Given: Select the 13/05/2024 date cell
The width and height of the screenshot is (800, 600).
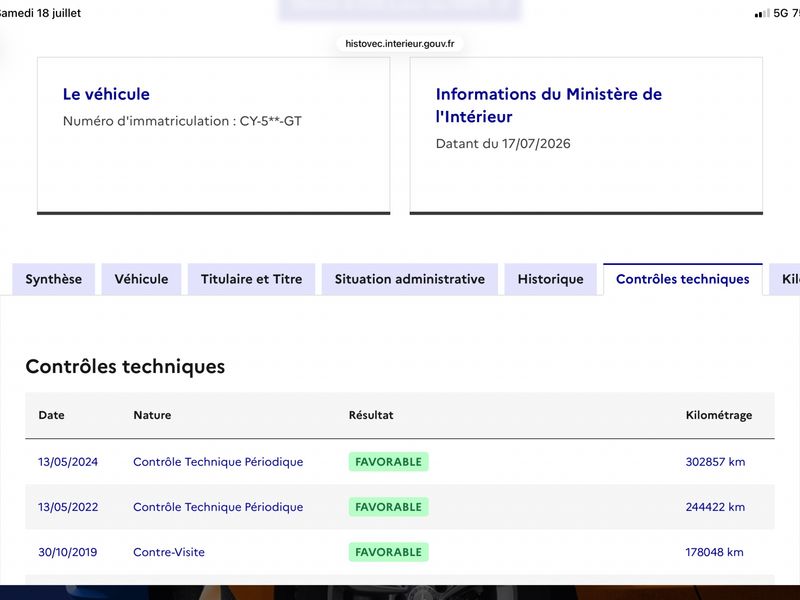Looking at the screenshot, I should coord(68,462).
